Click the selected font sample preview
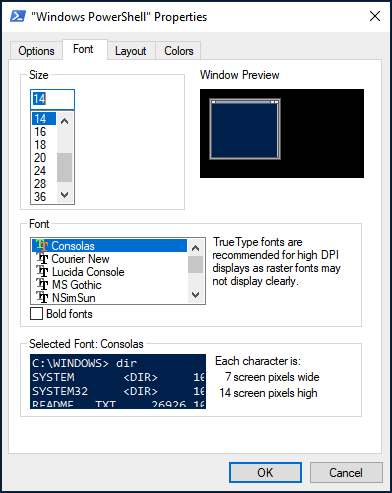 pyautogui.click(x=118, y=381)
